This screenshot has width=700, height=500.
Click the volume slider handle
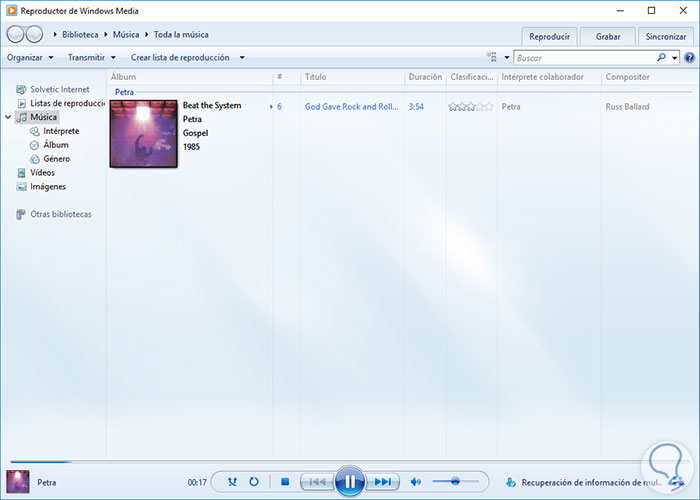455,481
